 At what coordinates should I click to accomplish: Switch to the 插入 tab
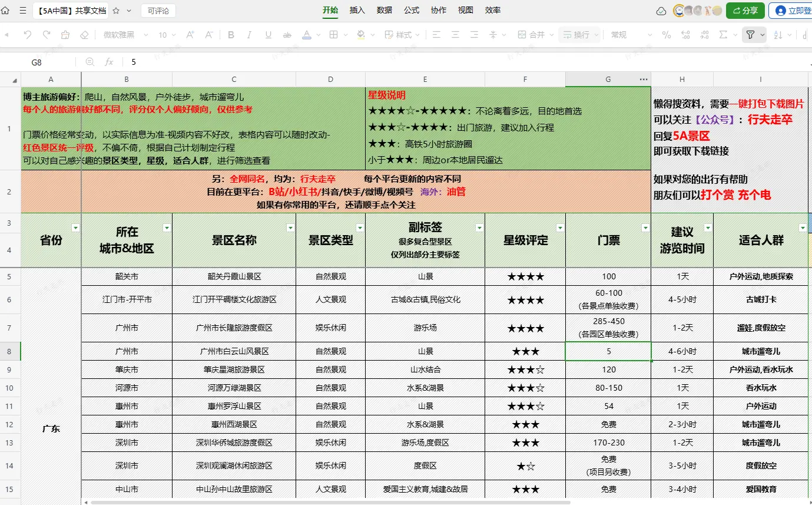pyautogui.click(x=357, y=10)
